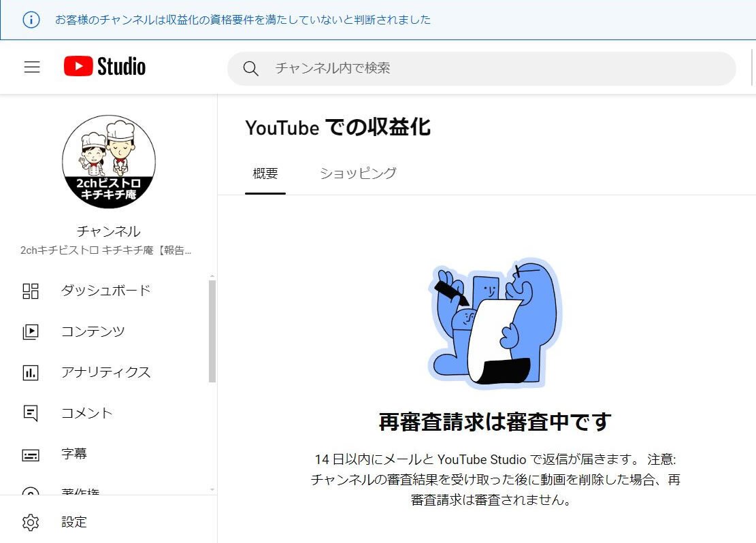Click the channel name 2chキチビストロ text
Image resolution: width=756 pixels, height=543 pixels.
[x=105, y=250]
